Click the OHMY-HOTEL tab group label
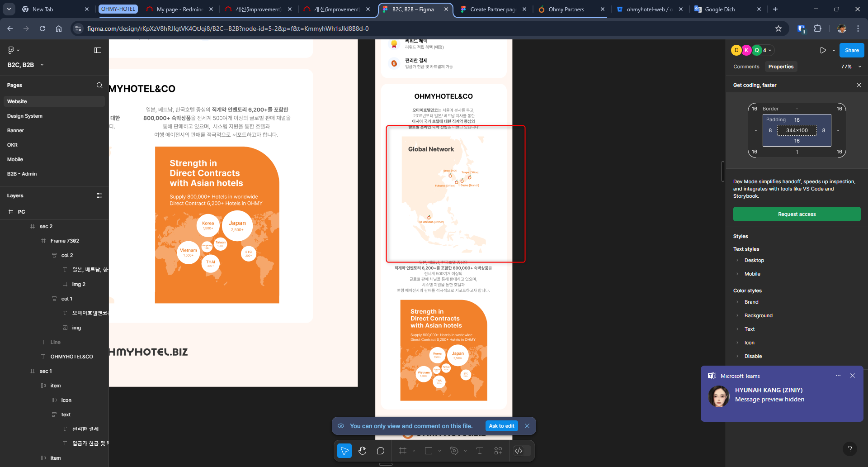868x467 pixels. click(x=118, y=9)
